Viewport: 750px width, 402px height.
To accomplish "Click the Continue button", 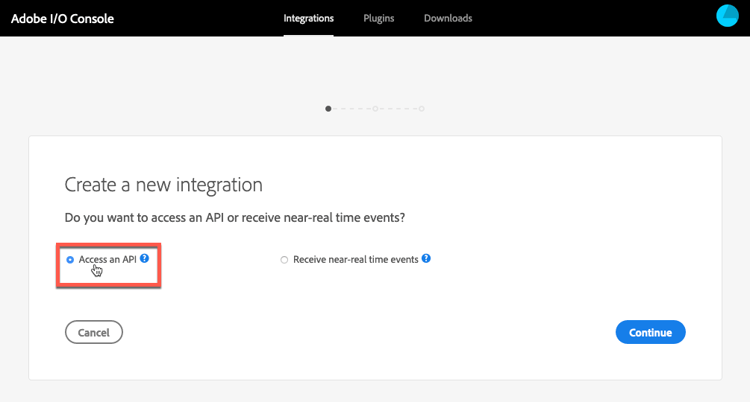I will point(651,332).
